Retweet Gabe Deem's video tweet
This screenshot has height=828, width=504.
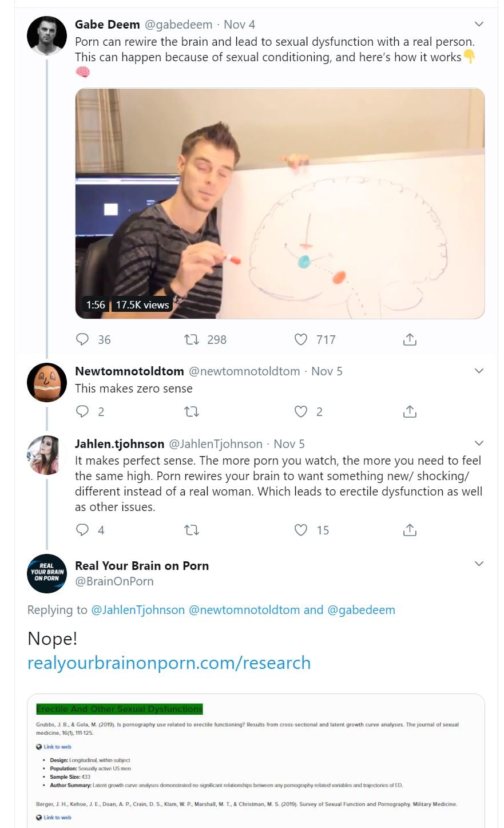coord(192,339)
